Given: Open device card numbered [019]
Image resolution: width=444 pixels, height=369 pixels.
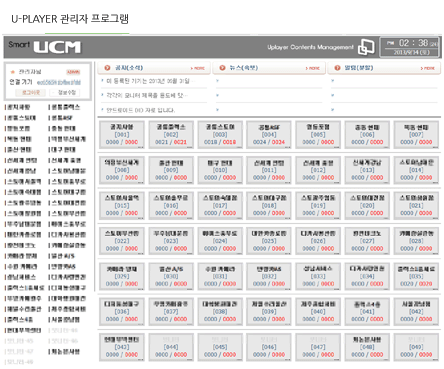Looking at the screenshot, I should point(318,206).
